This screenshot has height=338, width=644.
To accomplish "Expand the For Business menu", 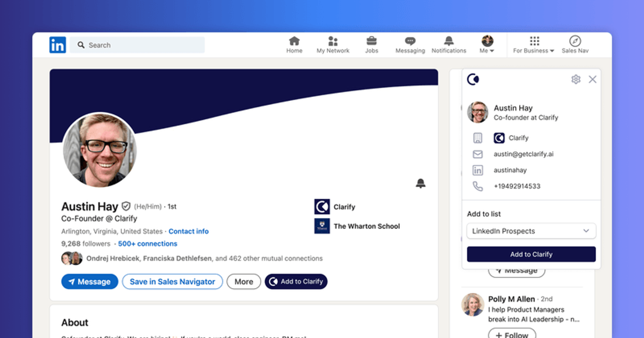I will pyautogui.click(x=534, y=45).
